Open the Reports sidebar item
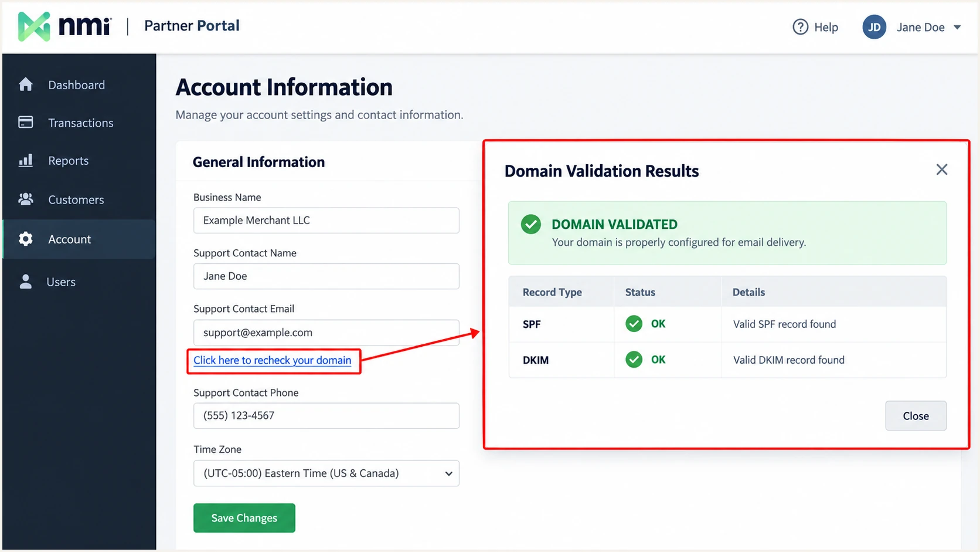 pos(79,161)
